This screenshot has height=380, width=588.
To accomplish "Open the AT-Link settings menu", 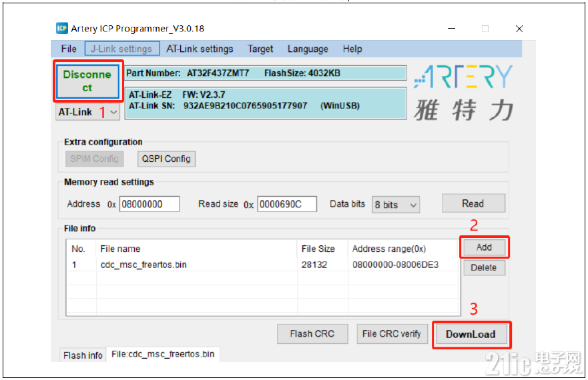I will (x=200, y=49).
